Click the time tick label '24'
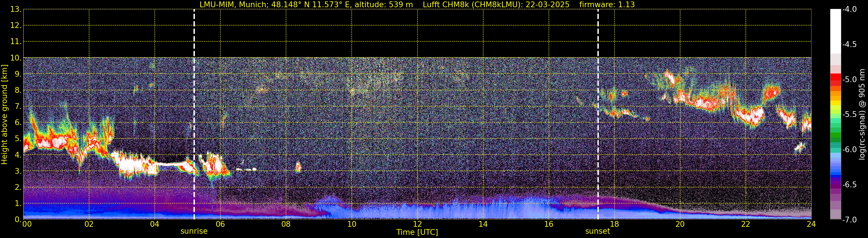Image resolution: width=868 pixels, height=238 pixels. click(811, 224)
